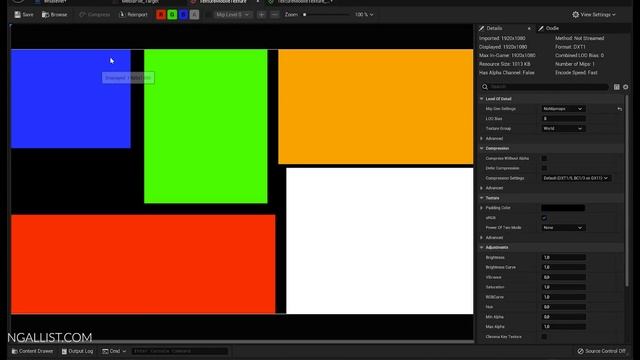Viewport: 640px width, 360px height.
Task: Save the texture asset
Action: 24,15
